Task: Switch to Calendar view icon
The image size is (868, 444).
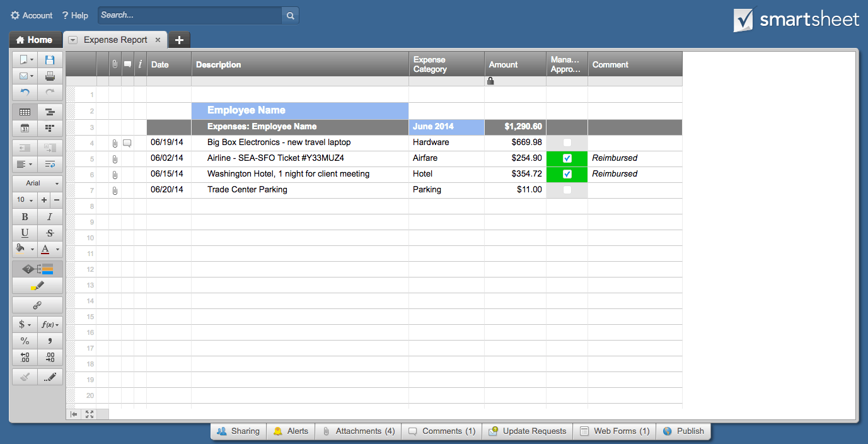Action: (25, 128)
